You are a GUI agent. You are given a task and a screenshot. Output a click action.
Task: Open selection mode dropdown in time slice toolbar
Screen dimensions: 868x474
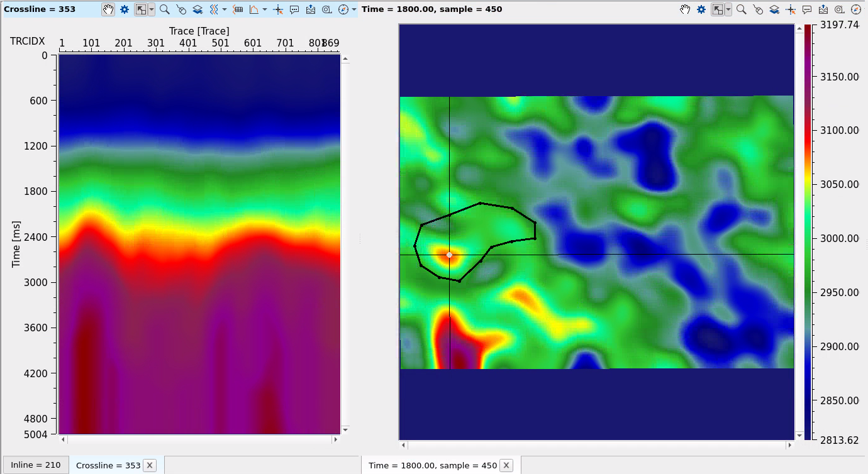pos(728,9)
